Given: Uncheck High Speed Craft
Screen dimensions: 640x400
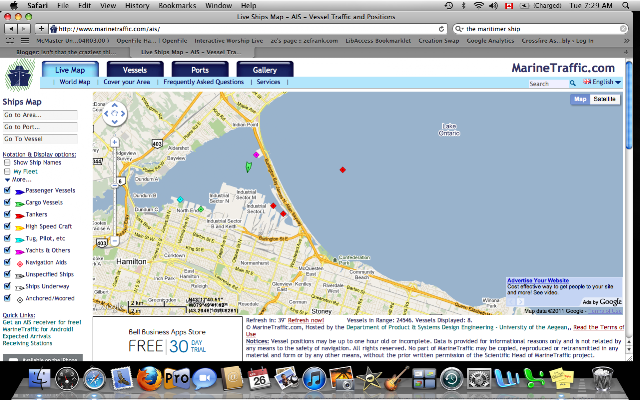Looking at the screenshot, I should click(7, 226).
